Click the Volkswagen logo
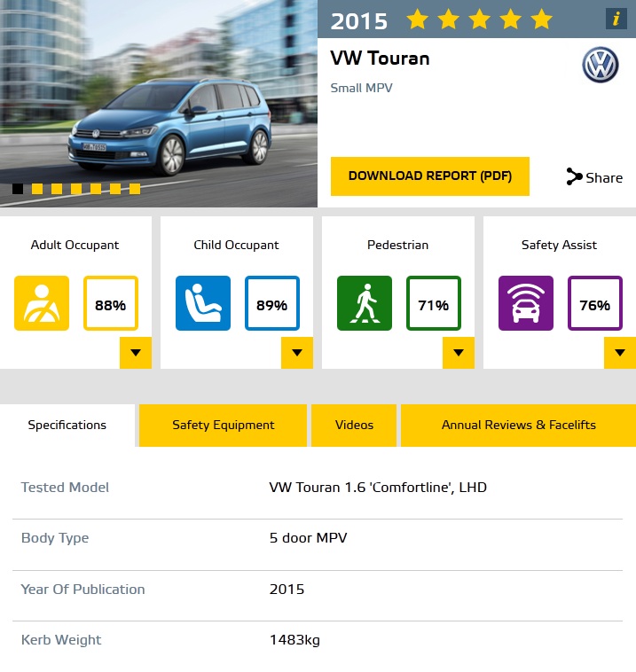This screenshot has width=636, height=672. (x=600, y=65)
